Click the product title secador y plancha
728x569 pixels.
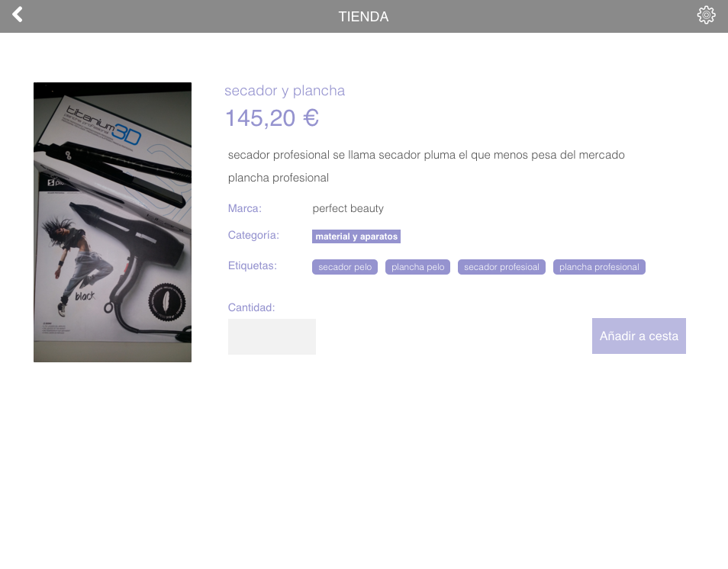click(x=285, y=91)
